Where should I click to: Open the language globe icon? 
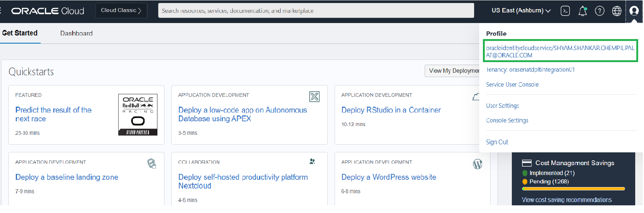(x=617, y=11)
